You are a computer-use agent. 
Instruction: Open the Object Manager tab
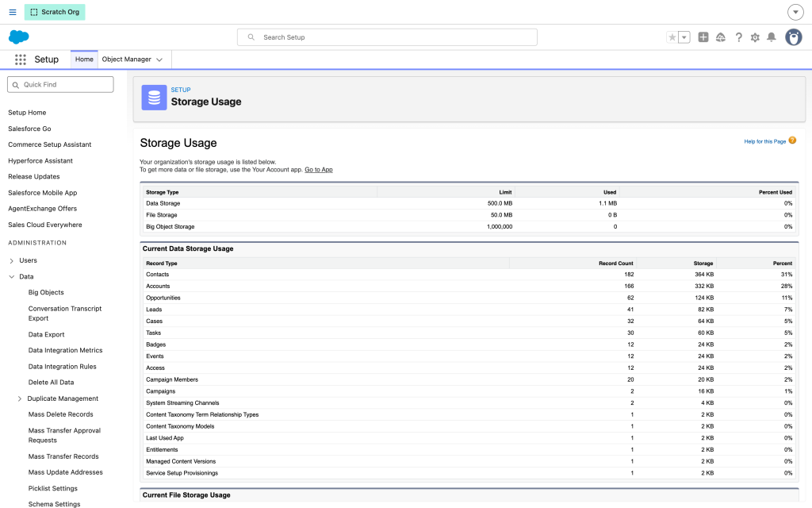click(x=126, y=60)
